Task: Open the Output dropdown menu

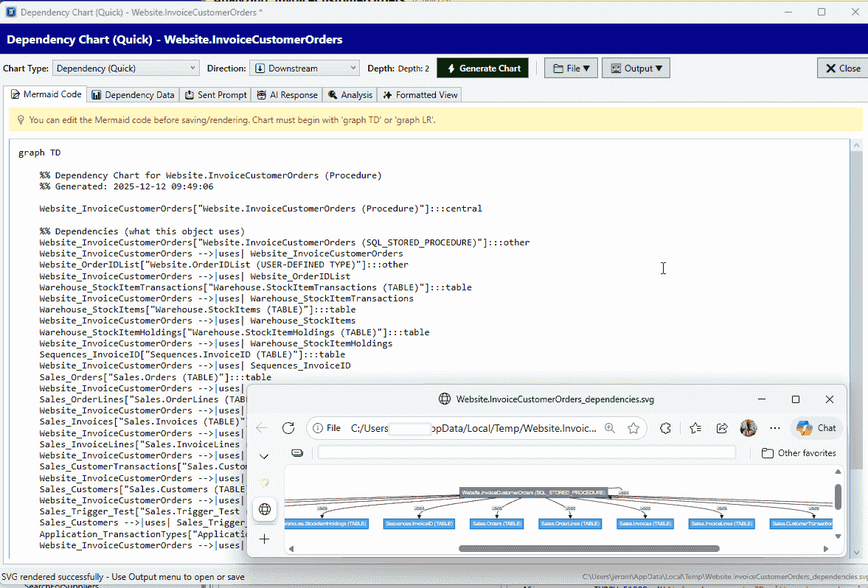Action: tap(636, 69)
